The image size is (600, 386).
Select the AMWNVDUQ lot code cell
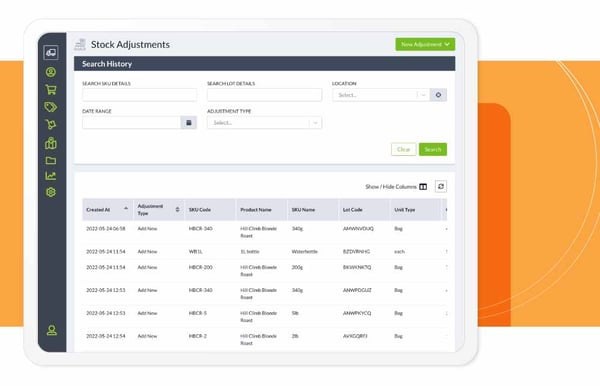pyautogui.click(x=358, y=228)
